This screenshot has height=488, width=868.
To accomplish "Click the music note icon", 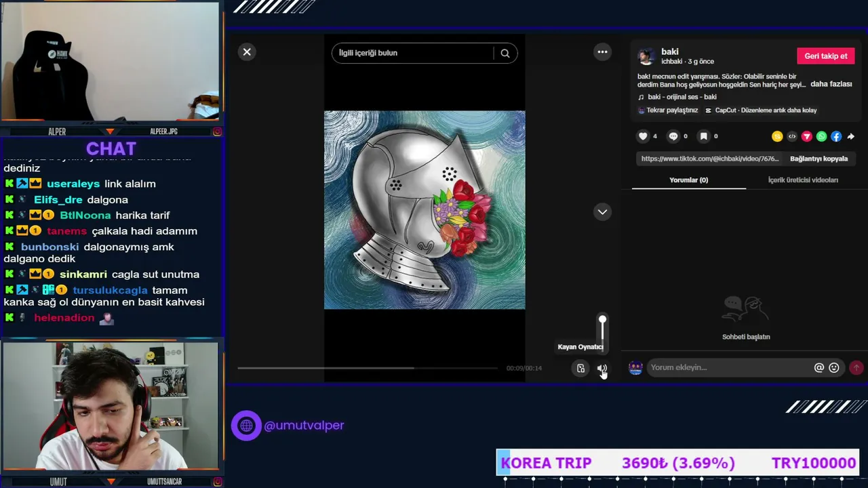I will 641,97.
